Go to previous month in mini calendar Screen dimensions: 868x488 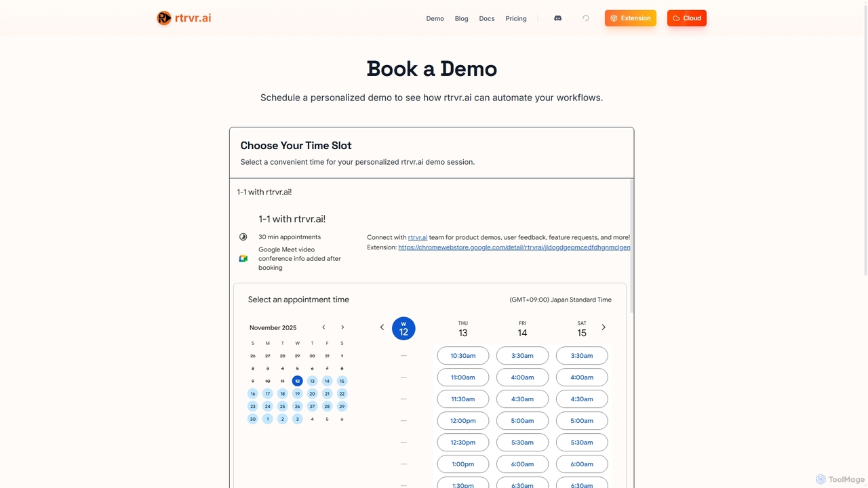323,327
